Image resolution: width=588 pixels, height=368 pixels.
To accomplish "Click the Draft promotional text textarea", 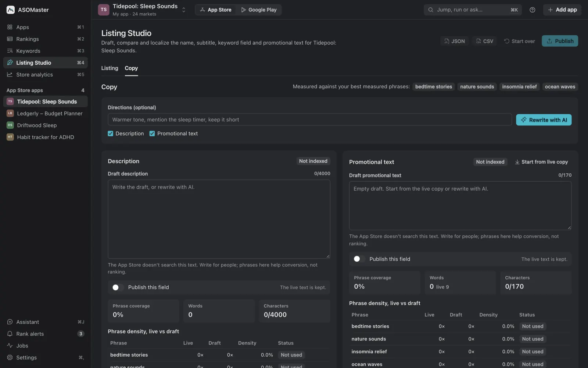I will (x=460, y=206).
